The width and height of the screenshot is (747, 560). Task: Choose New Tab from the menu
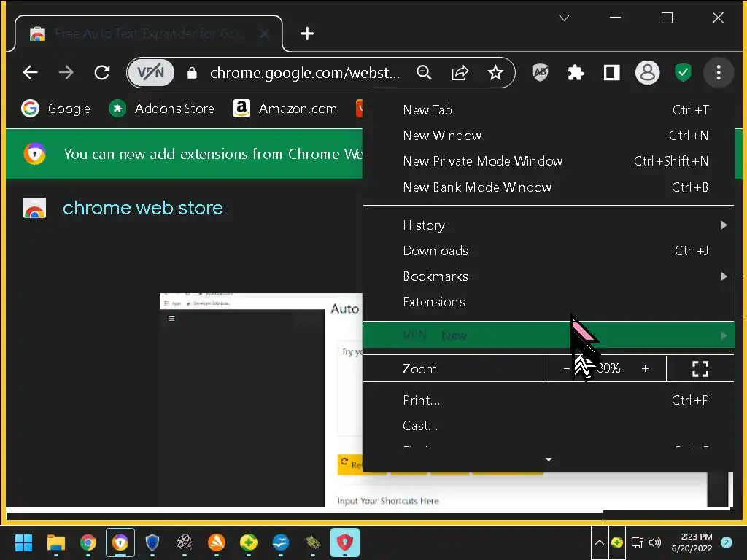point(549,110)
